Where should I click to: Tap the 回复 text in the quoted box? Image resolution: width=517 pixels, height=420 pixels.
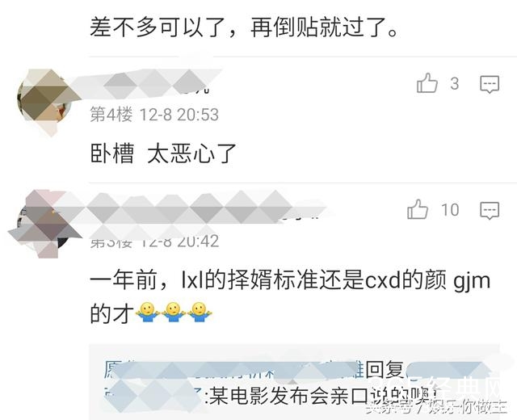point(385,370)
